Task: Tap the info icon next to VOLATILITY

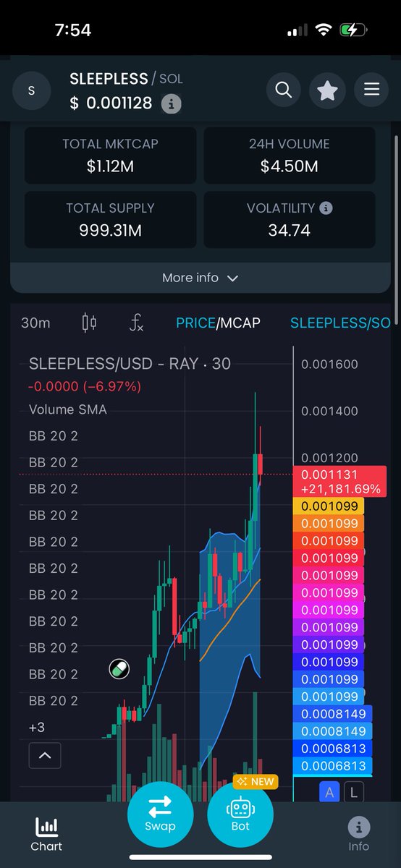Action: pos(326,208)
